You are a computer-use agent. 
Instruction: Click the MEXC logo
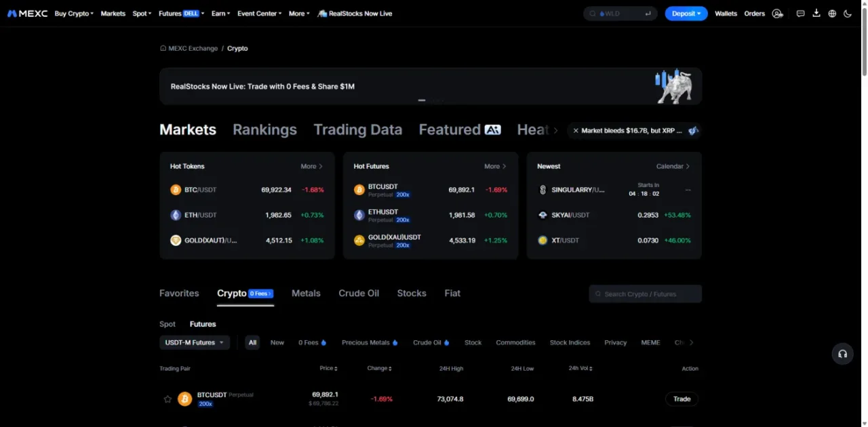tap(27, 14)
